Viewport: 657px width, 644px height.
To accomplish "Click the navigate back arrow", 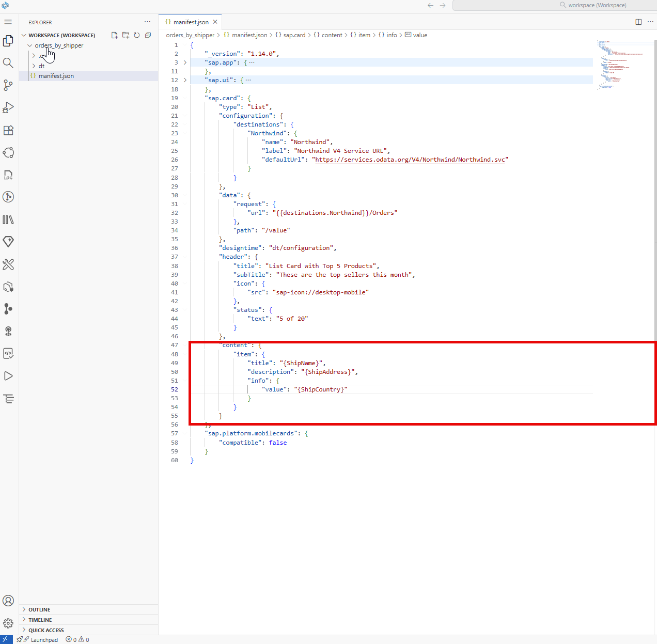I will point(430,5).
